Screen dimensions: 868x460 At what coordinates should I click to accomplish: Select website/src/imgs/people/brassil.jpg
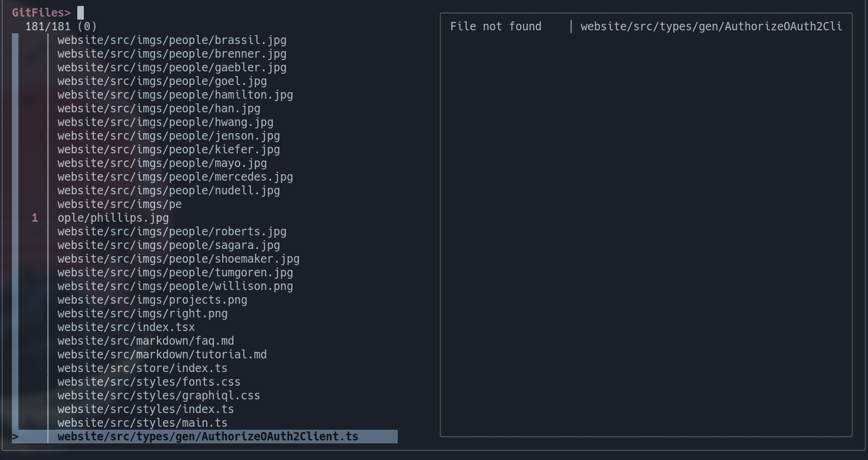172,40
